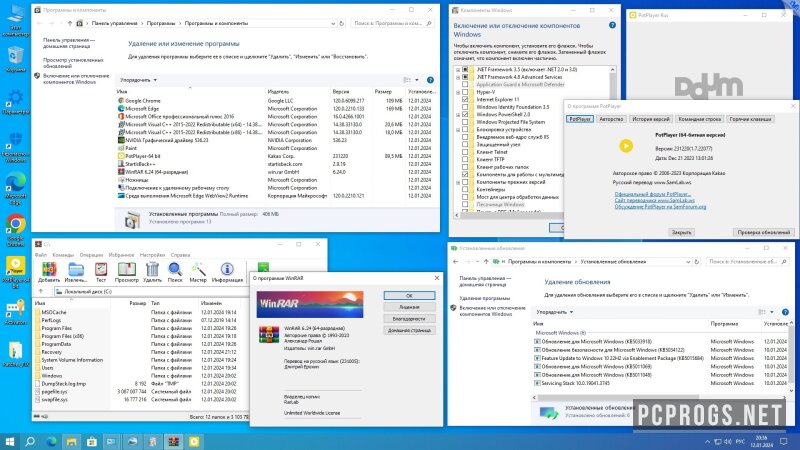Check Windows Identity Foundation 3.5 feature
The image size is (800, 450).
tap(465, 107)
